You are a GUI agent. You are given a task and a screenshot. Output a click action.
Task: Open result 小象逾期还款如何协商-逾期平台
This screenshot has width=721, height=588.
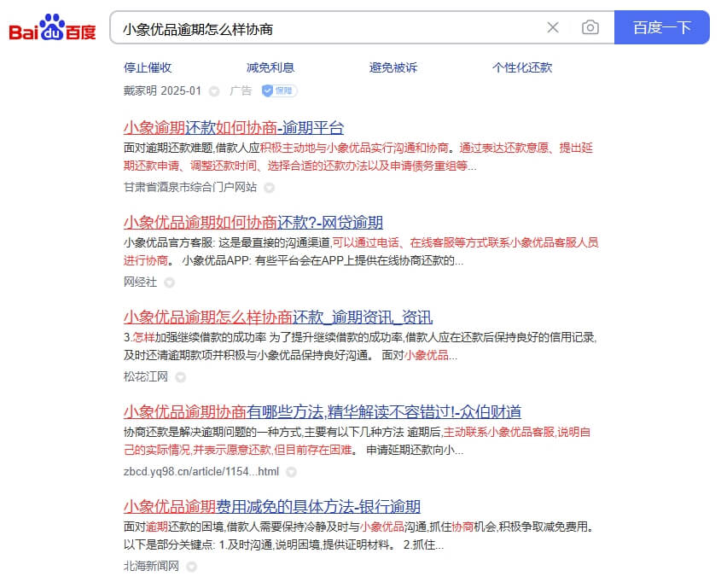[x=233, y=128]
